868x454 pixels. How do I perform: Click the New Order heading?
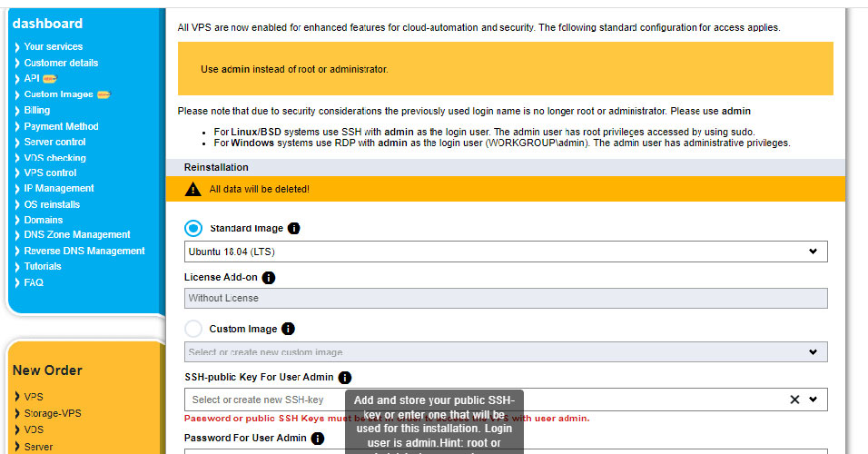(47, 370)
